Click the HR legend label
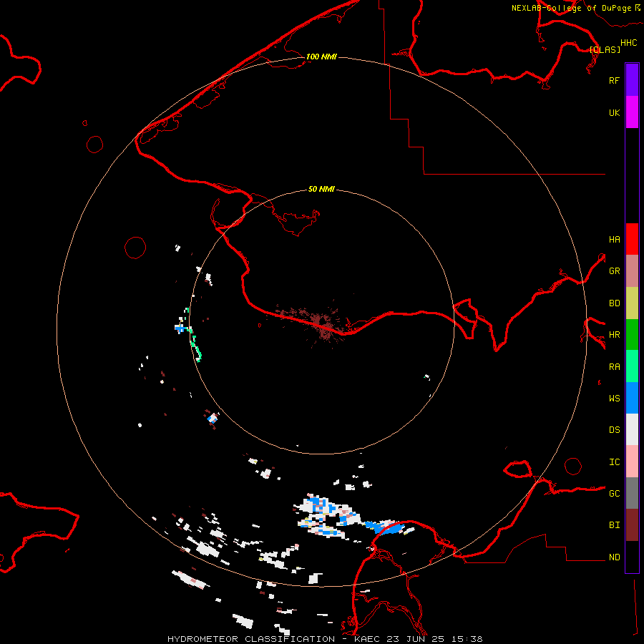Image resolution: width=644 pixels, height=644 pixels. pyautogui.click(x=614, y=335)
